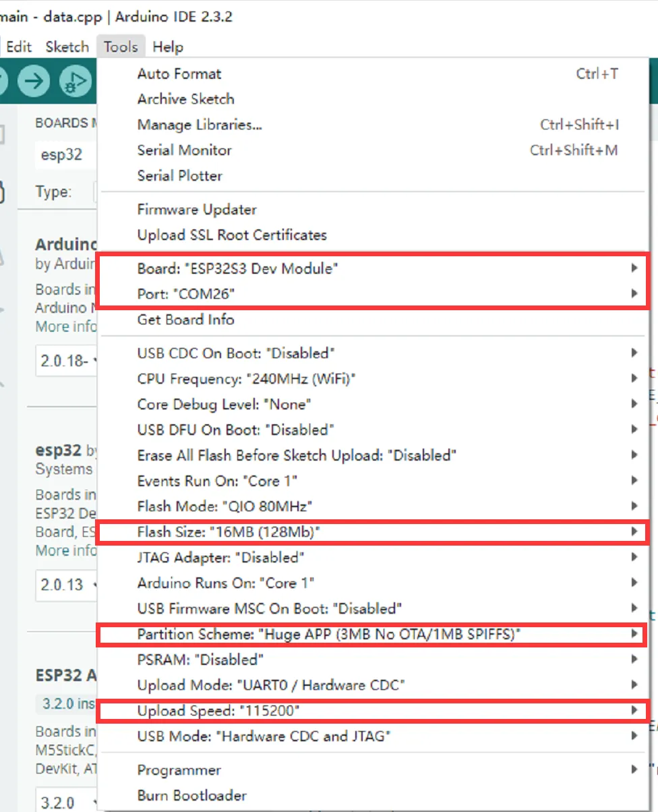Open Upload Mode "UART0 / Hardware CDC" submenu
Image resolution: width=658 pixels, height=812 pixels.
click(x=373, y=686)
